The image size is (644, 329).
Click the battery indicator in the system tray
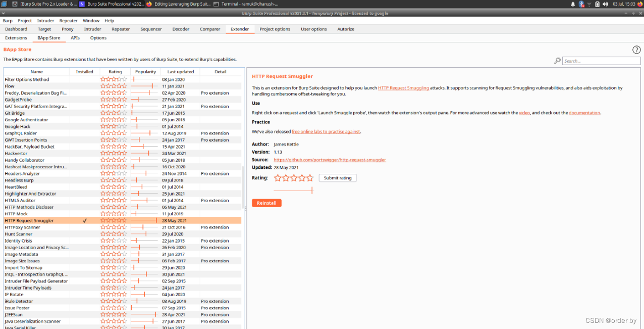coord(597,4)
